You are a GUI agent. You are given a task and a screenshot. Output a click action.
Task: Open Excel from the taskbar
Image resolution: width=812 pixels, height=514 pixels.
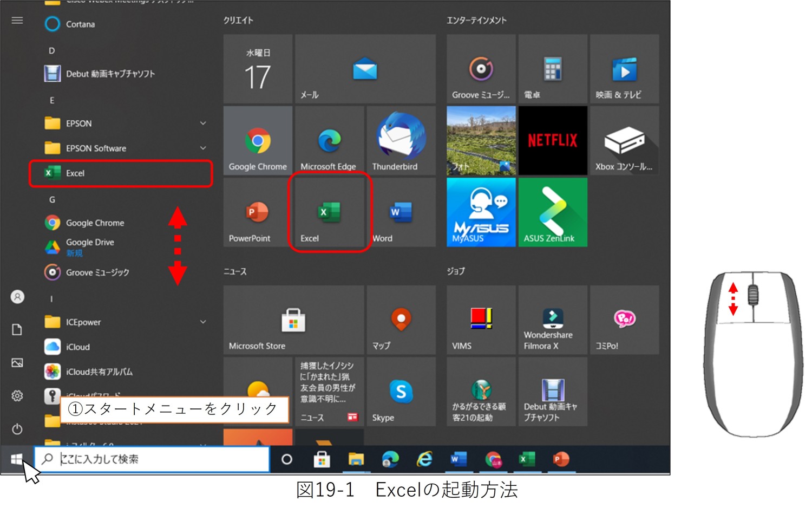click(527, 460)
